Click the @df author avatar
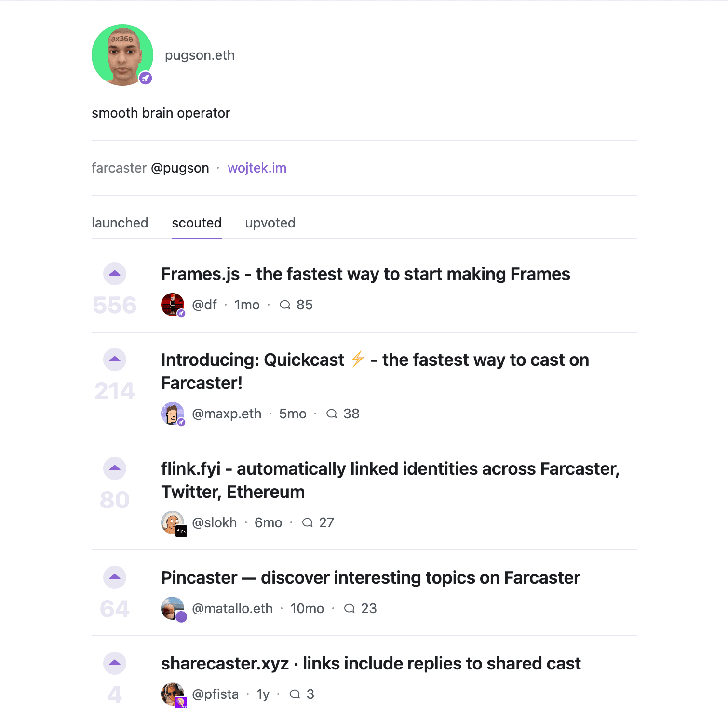Screen dimensions: 728x721 coord(173,305)
